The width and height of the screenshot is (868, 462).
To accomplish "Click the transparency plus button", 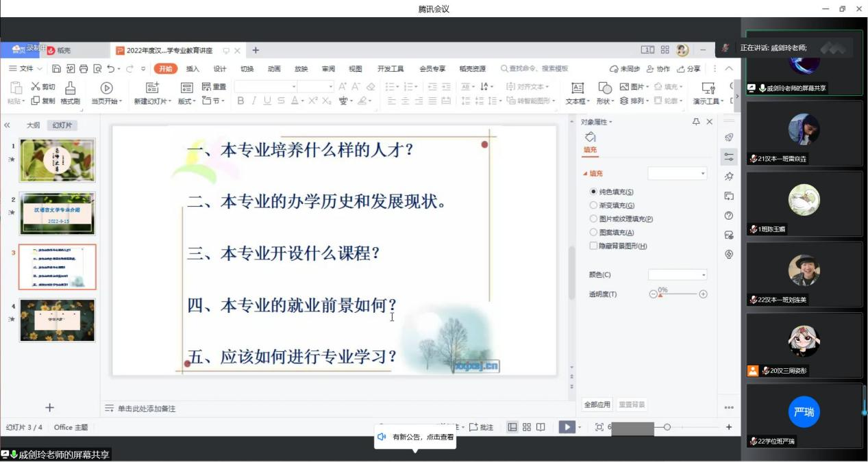I will 703,294.
